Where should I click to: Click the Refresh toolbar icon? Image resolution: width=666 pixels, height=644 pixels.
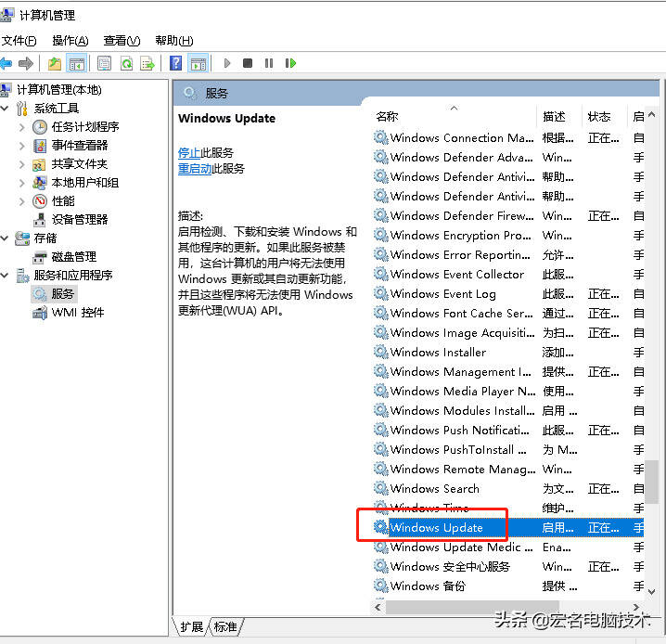click(x=126, y=64)
